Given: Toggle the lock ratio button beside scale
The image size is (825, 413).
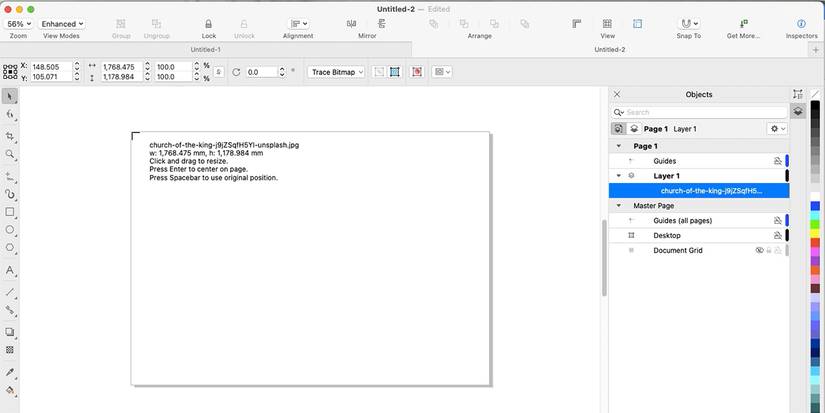Looking at the screenshot, I should coord(219,72).
